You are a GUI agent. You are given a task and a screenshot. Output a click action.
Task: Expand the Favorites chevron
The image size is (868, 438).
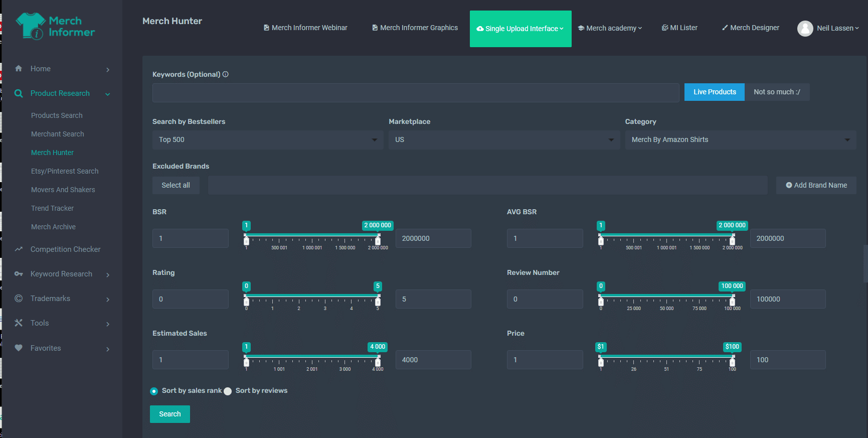pos(108,349)
